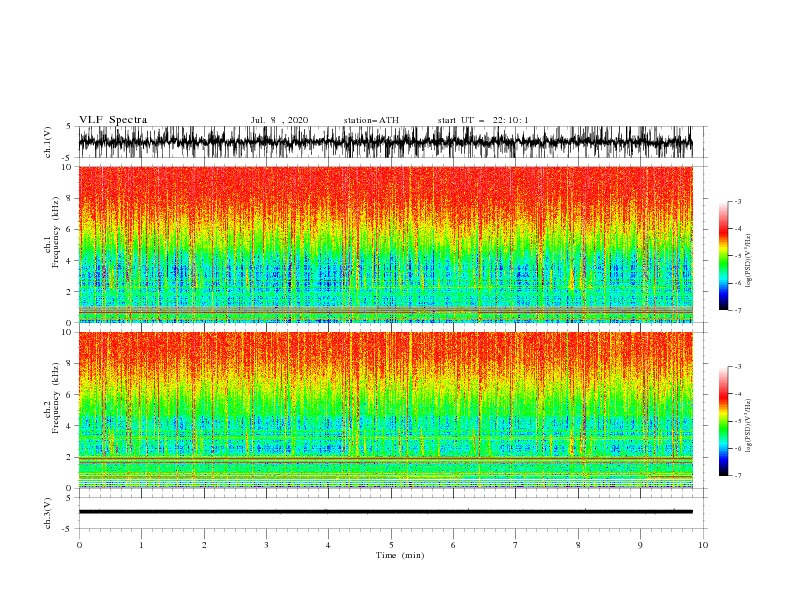This screenshot has height=612, width=792.
Task: Click the "VLF Spectra" plot title
Action: [x=113, y=120]
